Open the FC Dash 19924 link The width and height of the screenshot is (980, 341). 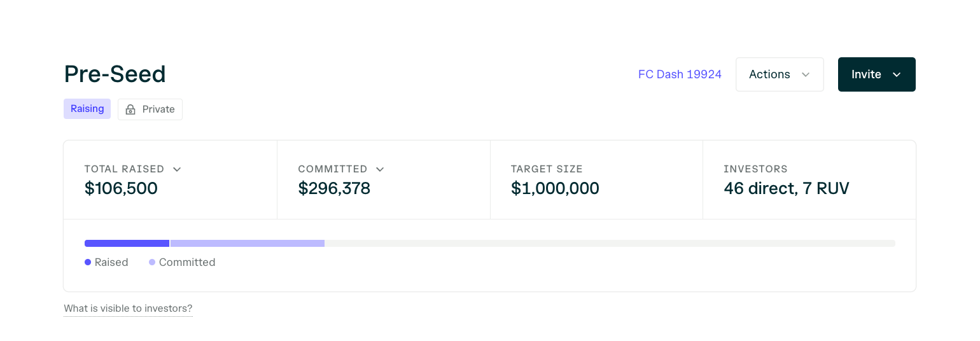point(680,74)
